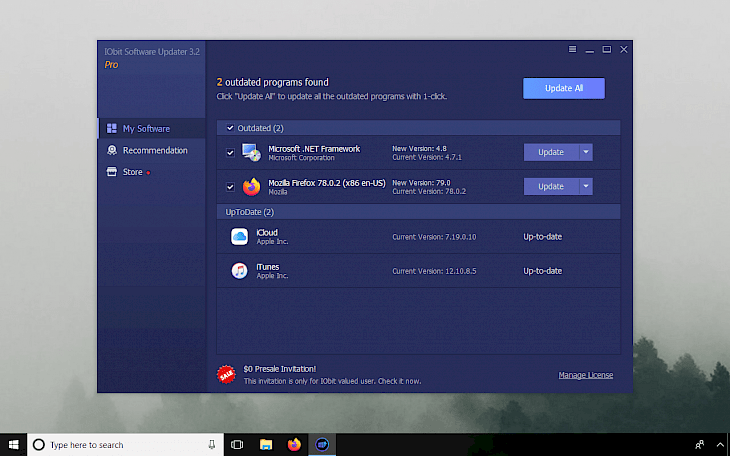Click the microphone icon in the search box
The image size is (730, 456).
click(x=212, y=445)
